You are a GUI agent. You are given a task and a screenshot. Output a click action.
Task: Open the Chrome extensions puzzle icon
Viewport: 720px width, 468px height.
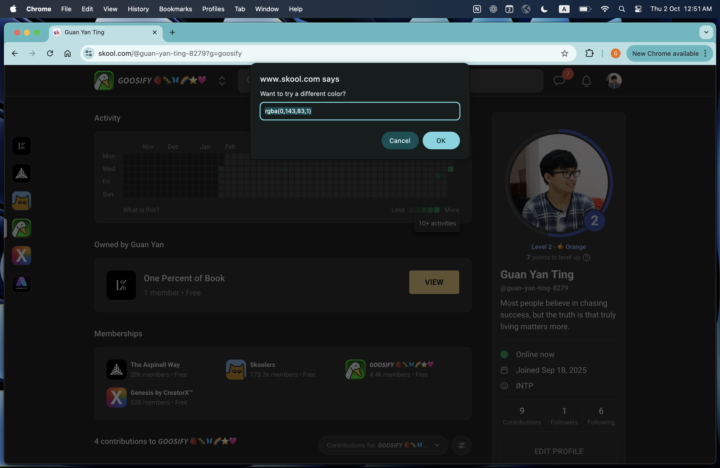pos(589,53)
